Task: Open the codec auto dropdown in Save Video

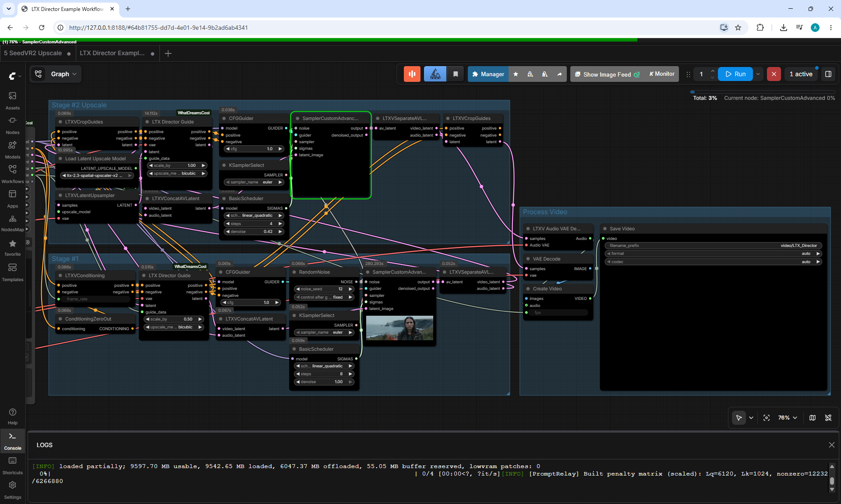Action: [x=713, y=262]
